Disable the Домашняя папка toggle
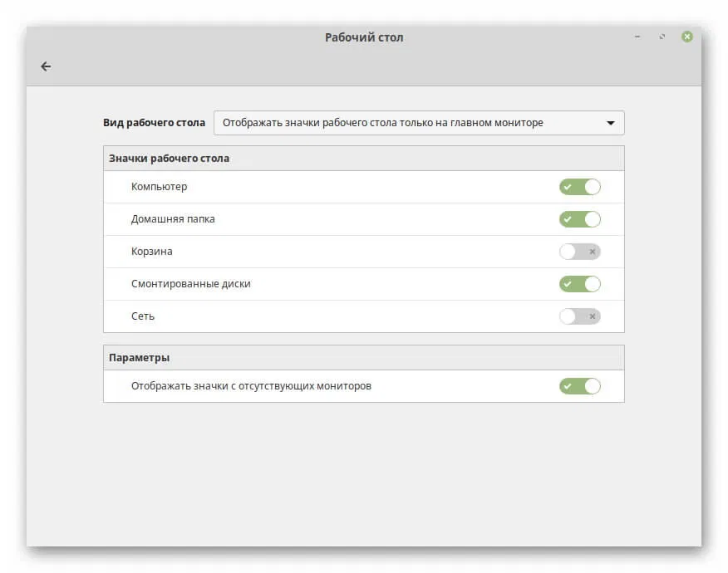Viewport: 728px width, 573px height. pyautogui.click(x=579, y=219)
